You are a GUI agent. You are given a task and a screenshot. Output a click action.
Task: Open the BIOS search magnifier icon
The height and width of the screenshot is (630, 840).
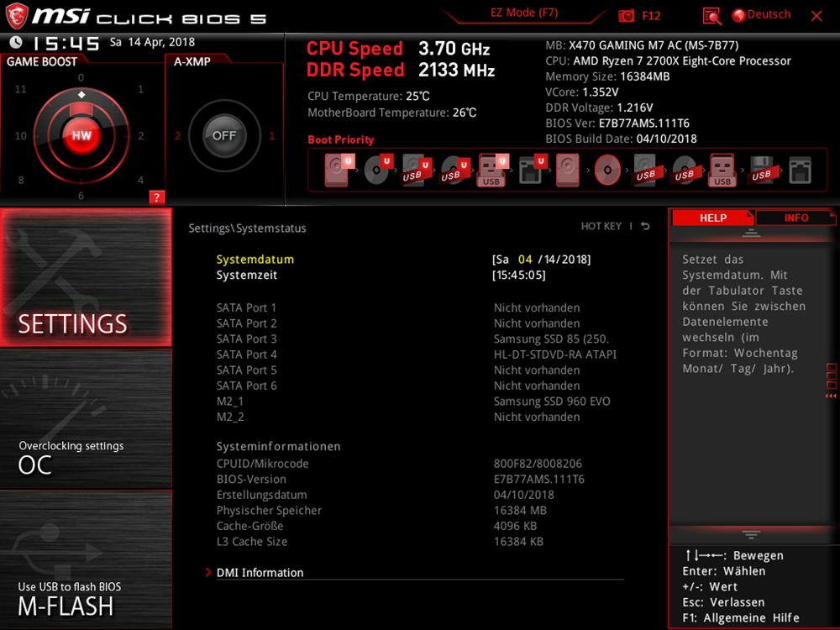pyautogui.click(x=711, y=16)
